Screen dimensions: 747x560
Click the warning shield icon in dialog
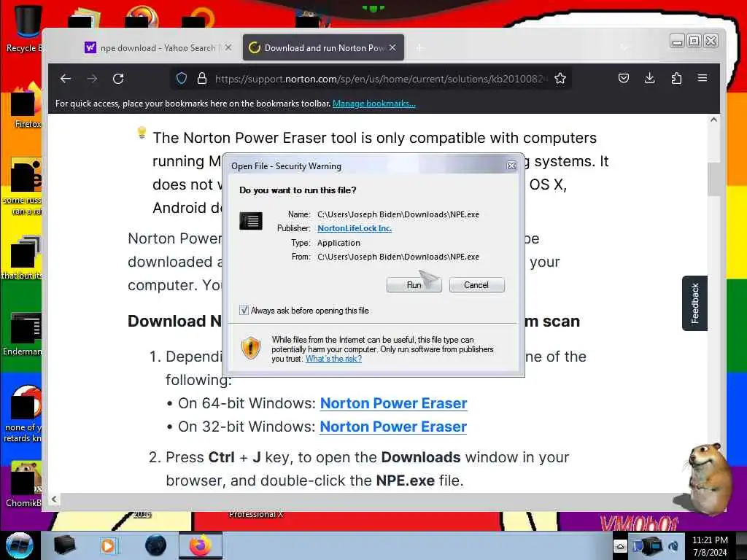[x=251, y=347]
